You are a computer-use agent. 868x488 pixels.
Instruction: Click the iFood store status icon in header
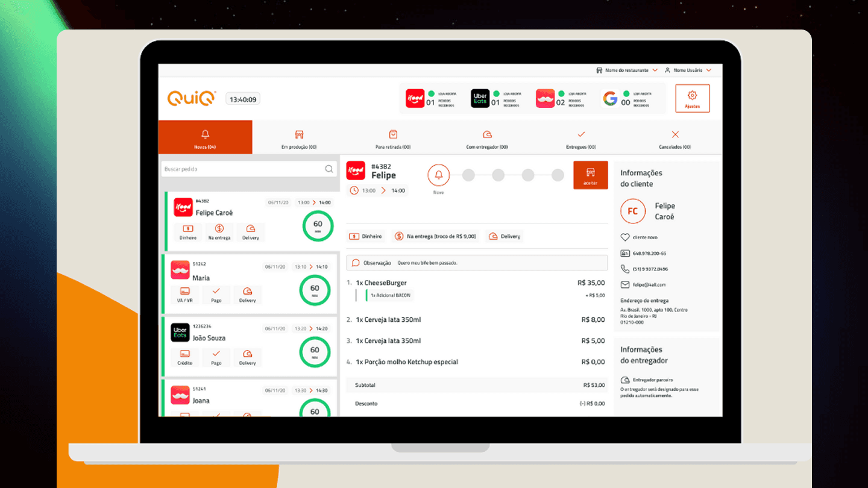tap(415, 98)
